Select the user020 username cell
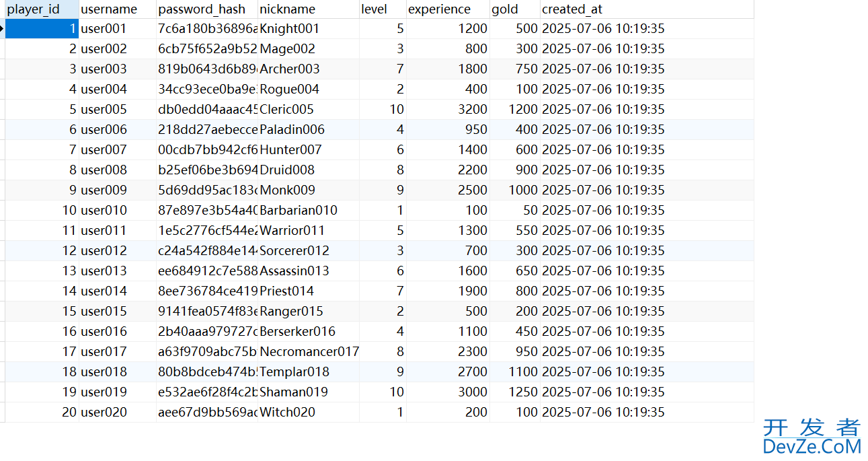The height and width of the screenshot is (461, 868). pos(117,412)
